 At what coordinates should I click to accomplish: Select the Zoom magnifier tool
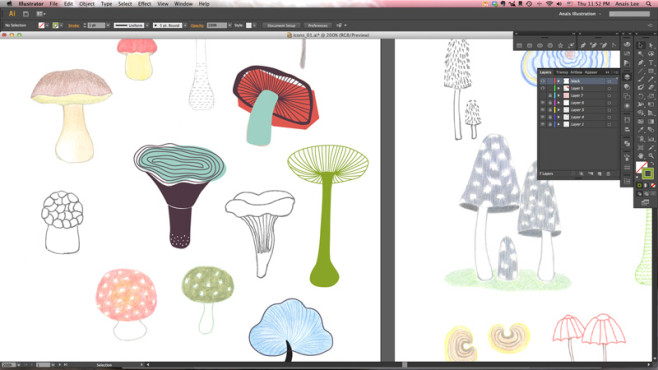click(651, 156)
